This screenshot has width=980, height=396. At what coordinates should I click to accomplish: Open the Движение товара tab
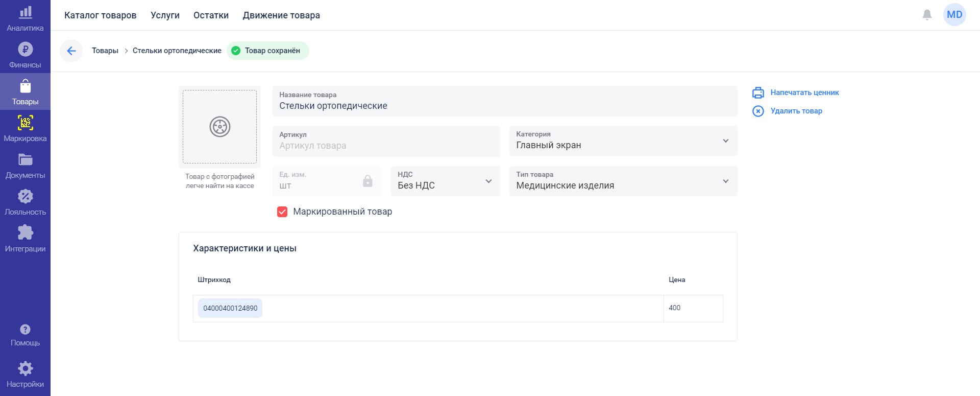281,15
